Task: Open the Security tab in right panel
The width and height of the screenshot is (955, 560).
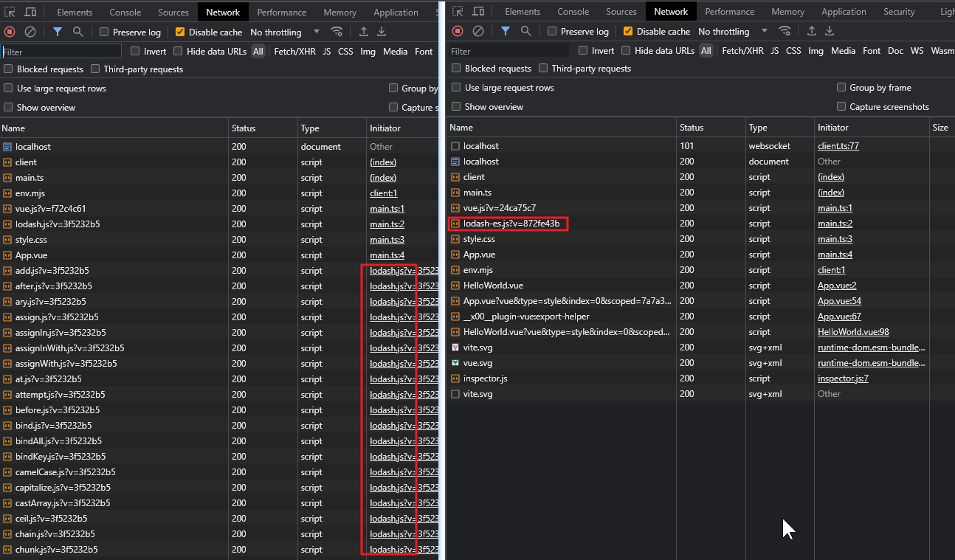Action: click(x=899, y=12)
